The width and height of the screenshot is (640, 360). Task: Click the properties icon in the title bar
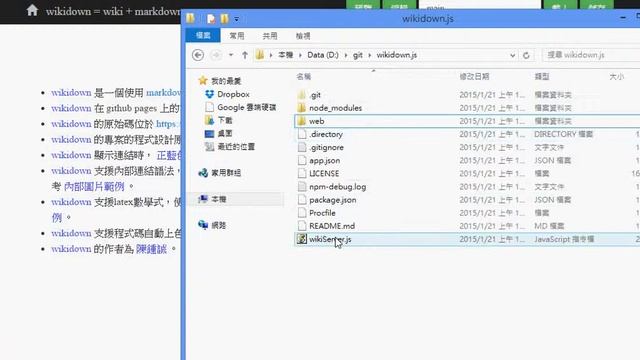click(x=211, y=19)
